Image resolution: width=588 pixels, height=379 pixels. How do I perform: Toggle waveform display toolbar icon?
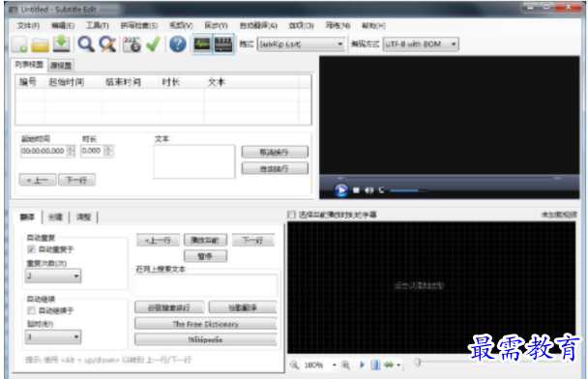coord(202,44)
